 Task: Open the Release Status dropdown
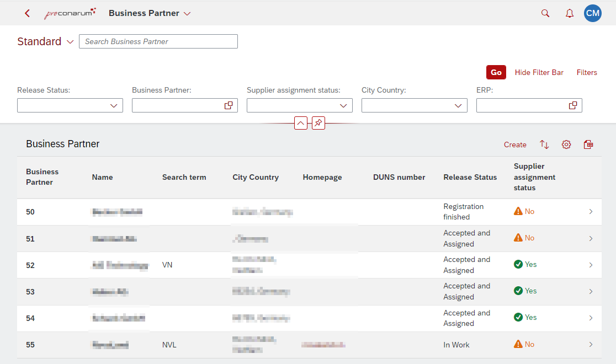(114, 105)
